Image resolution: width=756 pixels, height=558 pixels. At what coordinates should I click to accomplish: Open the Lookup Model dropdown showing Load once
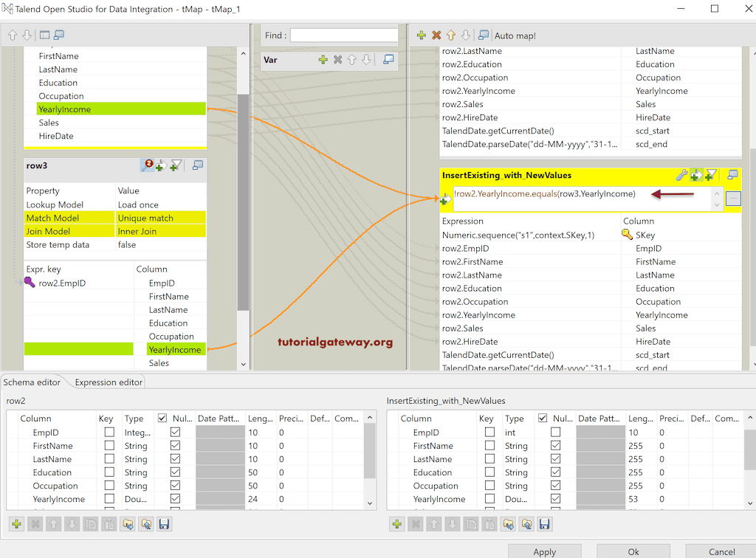pos(160,204)
